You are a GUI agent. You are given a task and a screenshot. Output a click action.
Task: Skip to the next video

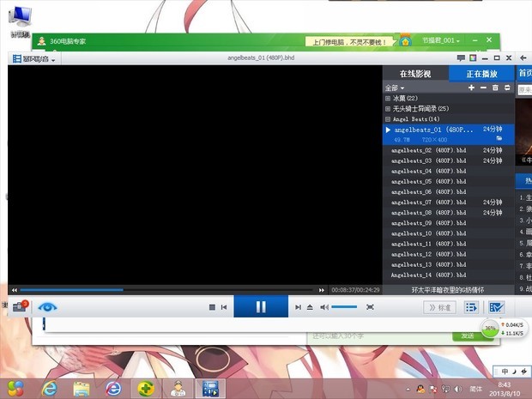(298, 307)
